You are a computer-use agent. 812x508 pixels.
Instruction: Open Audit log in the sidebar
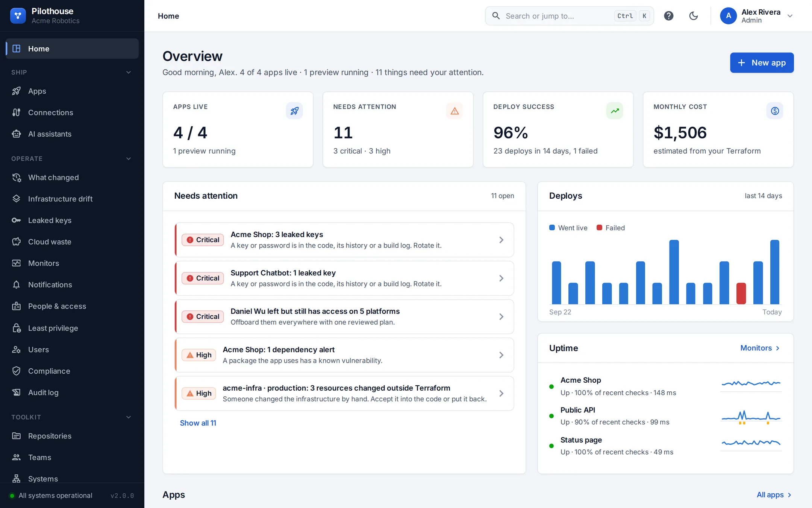click(72, 392)
